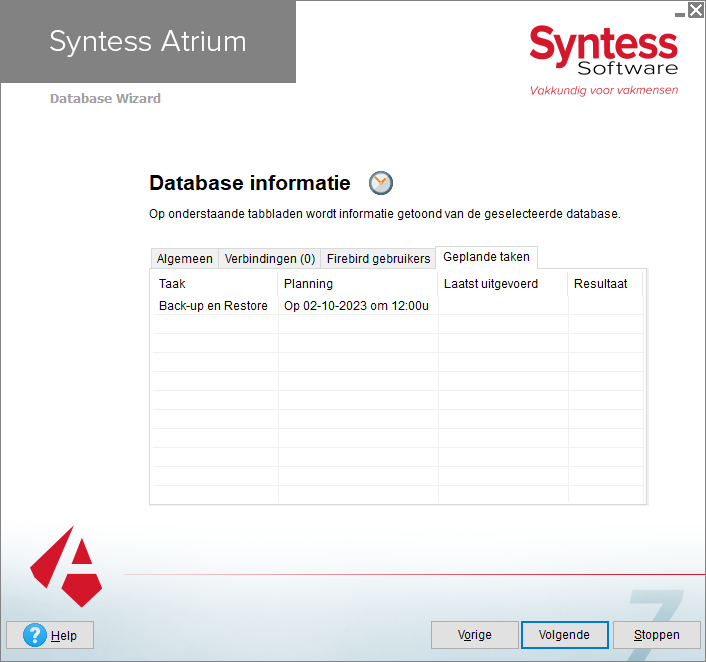Click the clock icon next to Database informatie
Image resolution: width=706 pixels, height=662 pixels.
[380, 183]
